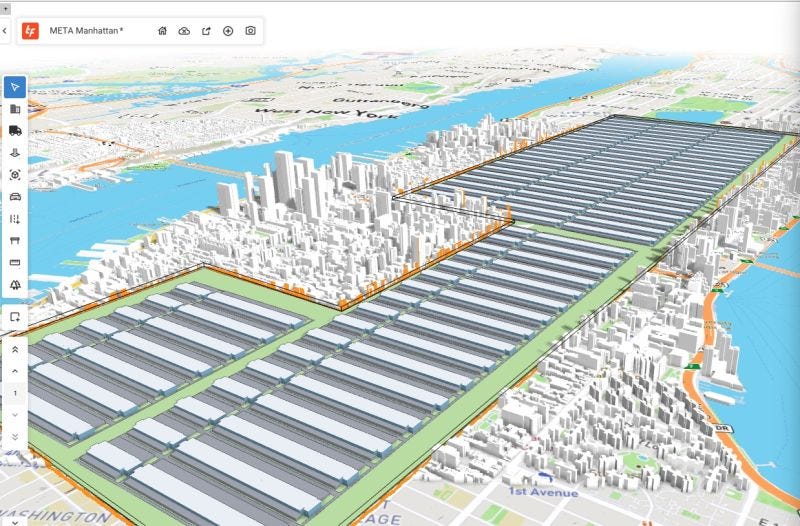Click the orange TF app logo
800x526 pixels.
(31, 31)
